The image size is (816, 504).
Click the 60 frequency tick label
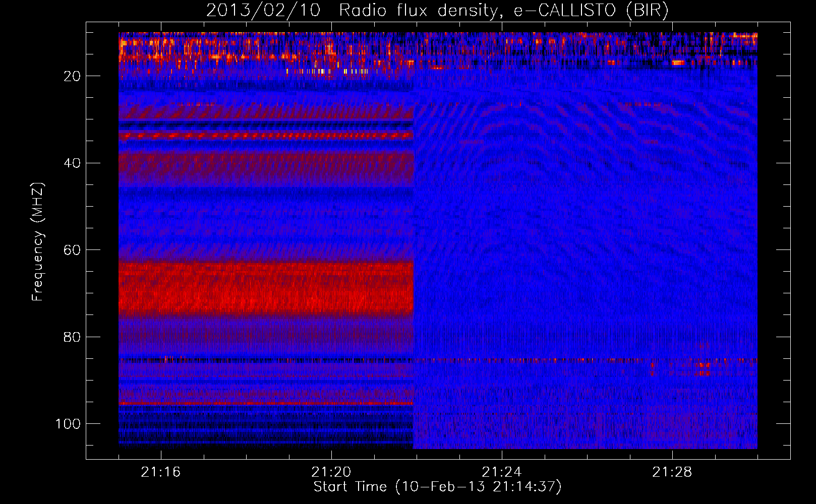click(73, 250)
